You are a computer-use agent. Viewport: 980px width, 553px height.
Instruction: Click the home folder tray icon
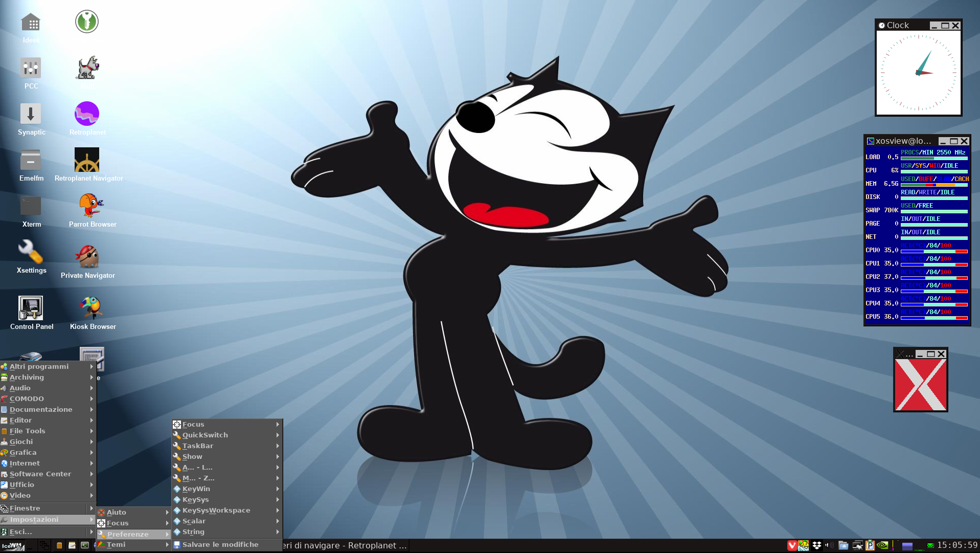pyautogui.click(x=843, y=546)
